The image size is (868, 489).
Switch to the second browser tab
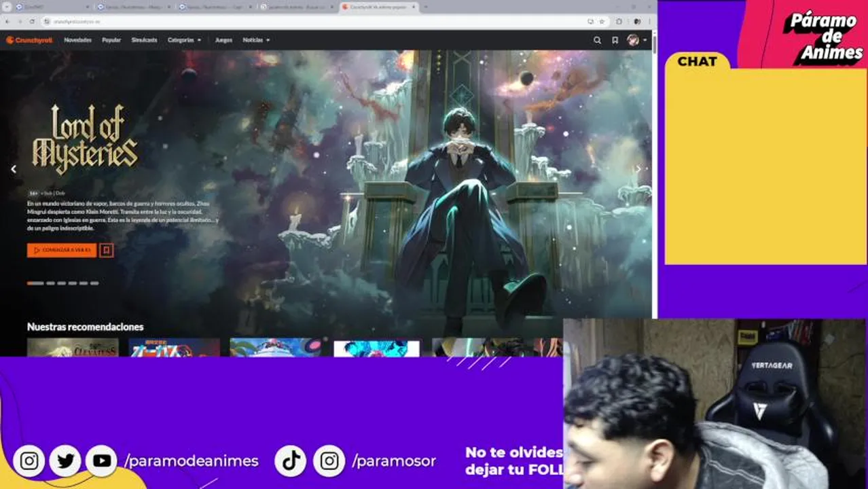133,7
